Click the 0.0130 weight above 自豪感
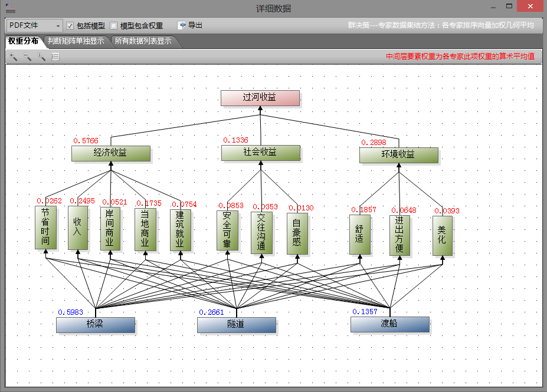Viewport: 547px width, 392px height. click(301, 208)
